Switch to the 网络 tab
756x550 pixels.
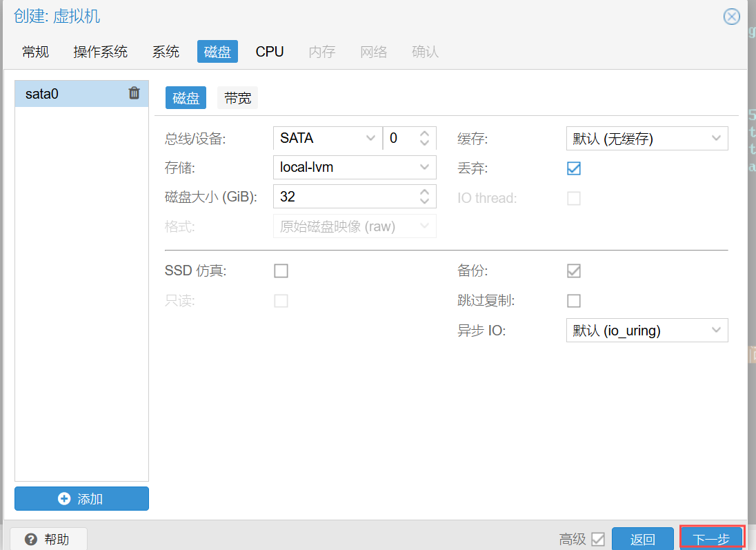pyautogui.click(x=374, y=52)
